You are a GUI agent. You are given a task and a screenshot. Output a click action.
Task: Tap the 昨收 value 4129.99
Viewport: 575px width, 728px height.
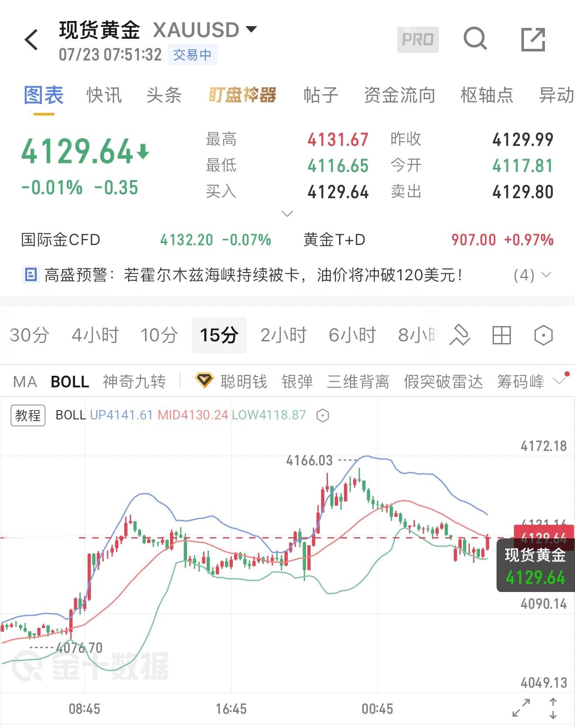click(523, 140)
